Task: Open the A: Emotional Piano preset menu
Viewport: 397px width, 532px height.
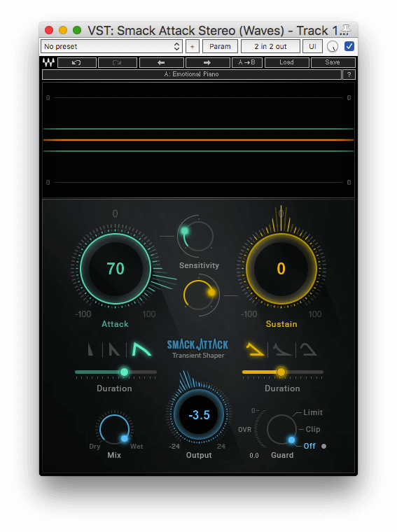Action: [x=192, y=74]
